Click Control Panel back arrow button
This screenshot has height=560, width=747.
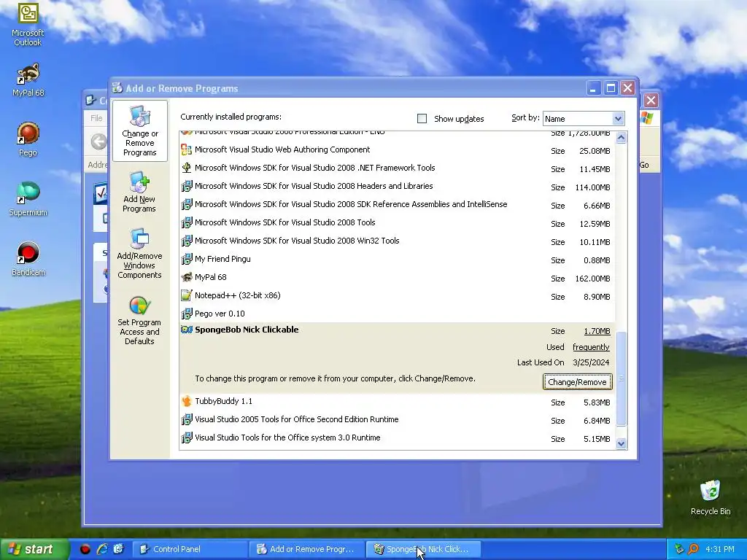click(98, 141)
